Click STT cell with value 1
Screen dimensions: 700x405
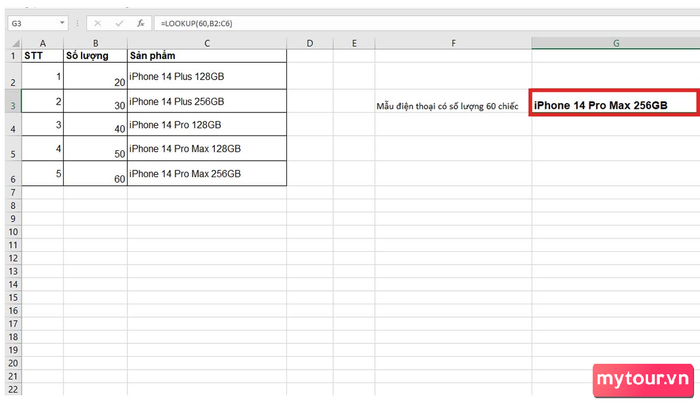[42, 76]
